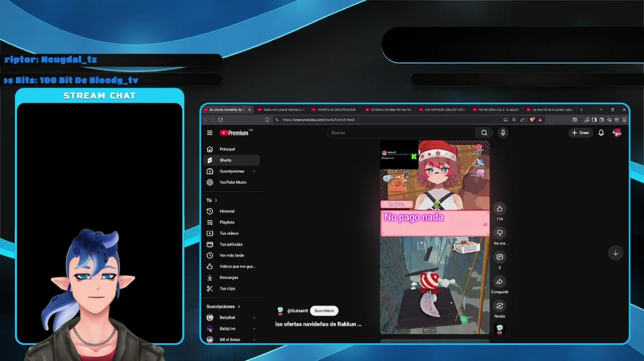Open Suscripciones feed in the sidebar
644x361 pixels.
point(231,171)
